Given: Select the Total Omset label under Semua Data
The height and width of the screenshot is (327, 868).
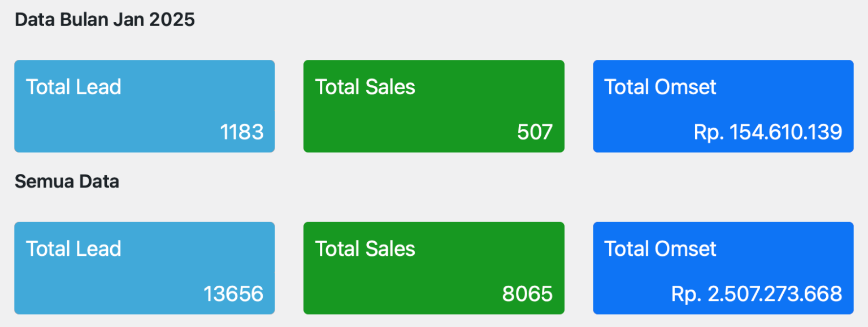Looking at the screenshot, I should tap(661, 249).
